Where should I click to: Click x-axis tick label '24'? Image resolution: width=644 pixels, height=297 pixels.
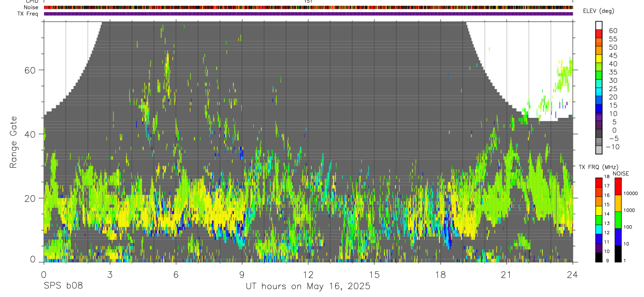[573, 274]
